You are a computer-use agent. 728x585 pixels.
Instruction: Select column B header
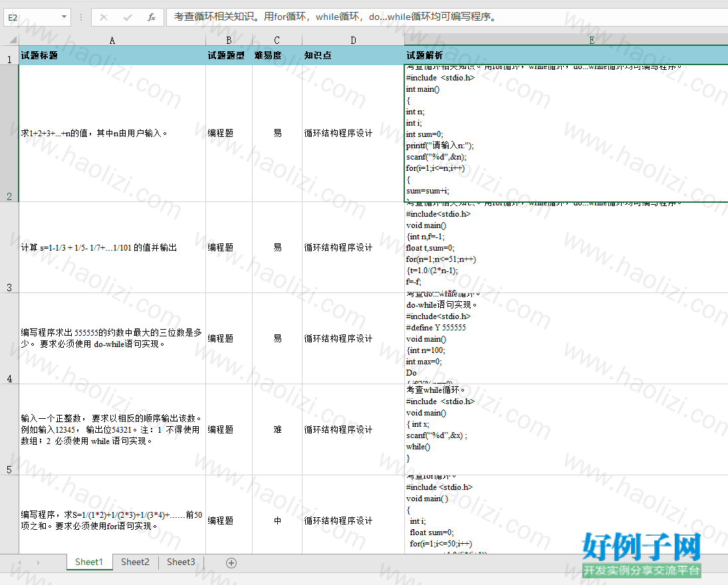(x=229, y=40)
